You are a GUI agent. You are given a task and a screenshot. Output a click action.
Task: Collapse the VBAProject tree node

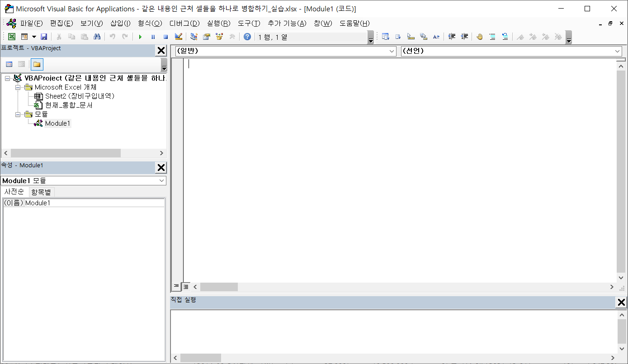pyautogui.click(x=7, y=78)
